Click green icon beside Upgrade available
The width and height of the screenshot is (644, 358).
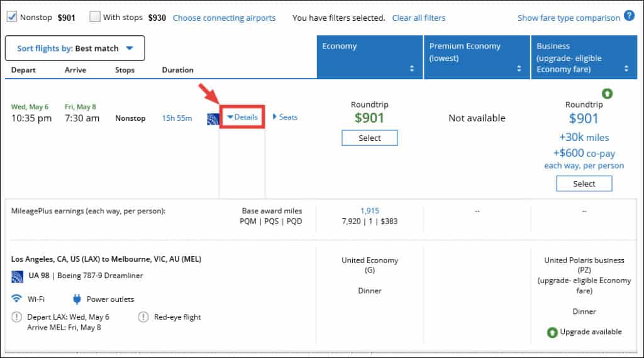point(552,332)
